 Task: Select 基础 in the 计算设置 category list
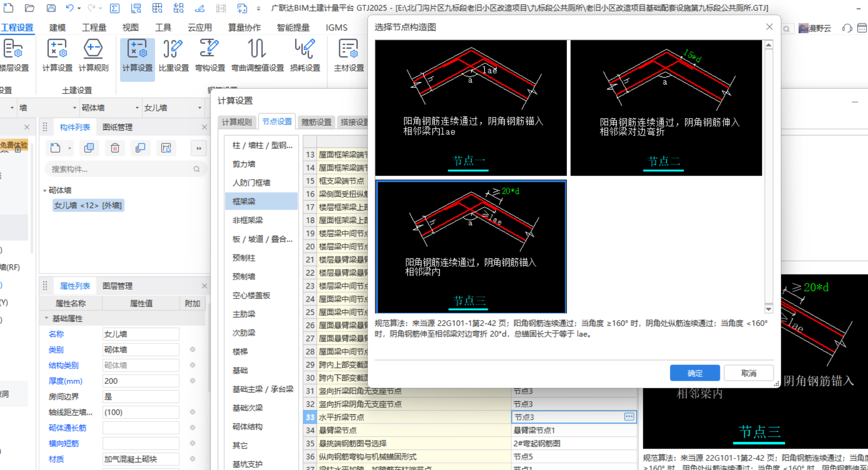click(240, 370)
